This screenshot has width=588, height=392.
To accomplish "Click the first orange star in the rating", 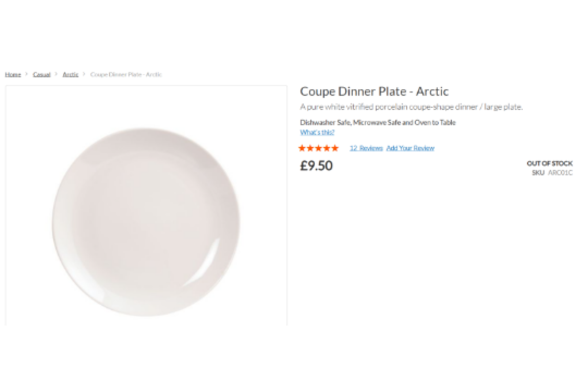I will tap(302, 148).
